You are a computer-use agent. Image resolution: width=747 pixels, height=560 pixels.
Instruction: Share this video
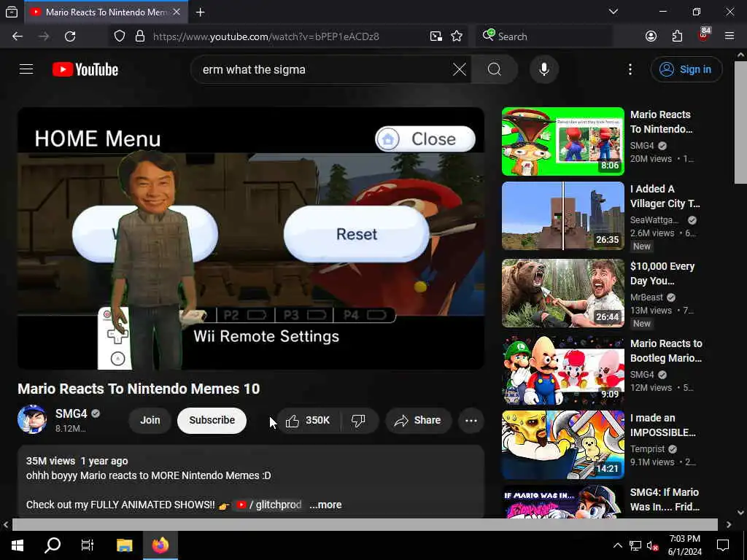pos(418,421)
